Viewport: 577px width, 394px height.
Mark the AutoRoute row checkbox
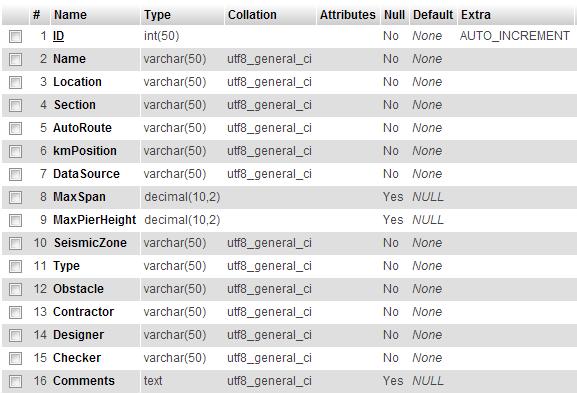[15, 128]
